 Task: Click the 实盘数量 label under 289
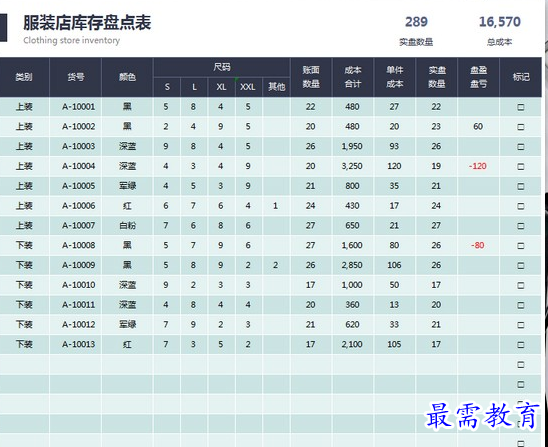pyautogui.click(x=416, y=42)
